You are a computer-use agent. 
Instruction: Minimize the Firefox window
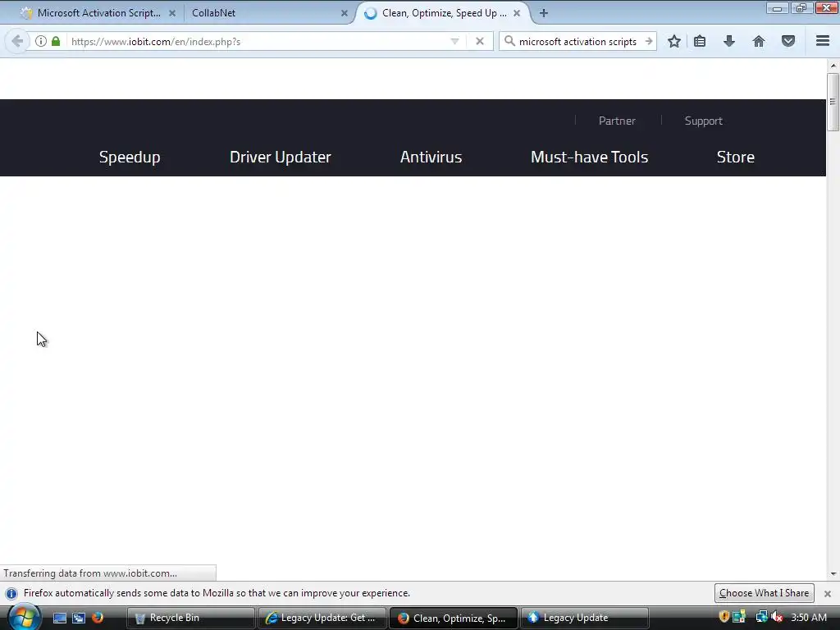pyautogui.click(x=777, y=8)
